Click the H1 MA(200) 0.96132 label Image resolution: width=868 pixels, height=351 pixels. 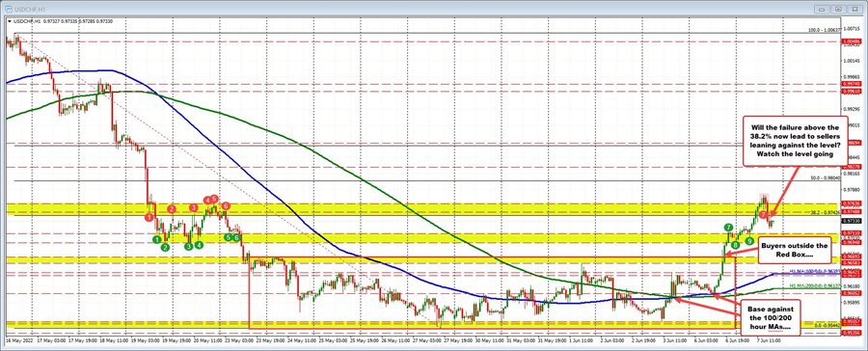(815, 285)
